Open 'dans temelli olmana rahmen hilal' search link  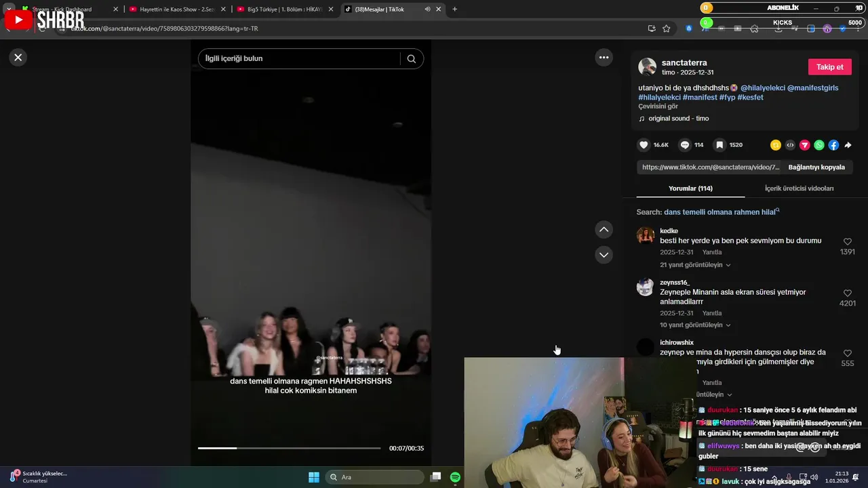tap(722, 212)
